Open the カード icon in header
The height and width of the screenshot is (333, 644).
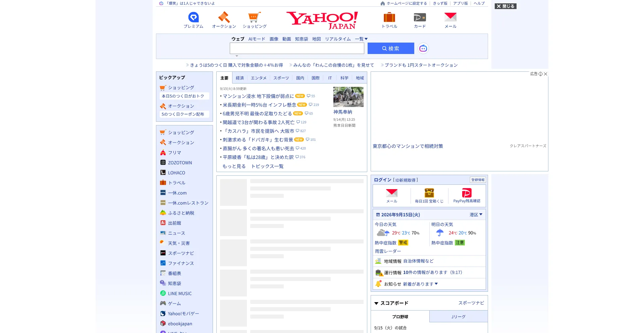pyautogui.click(x=420, y=17)
